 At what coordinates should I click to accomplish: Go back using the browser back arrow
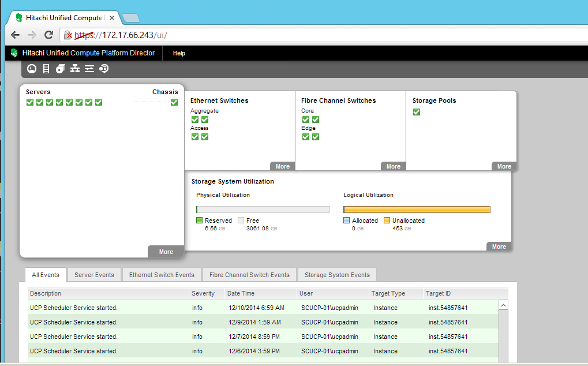pyautogui.click(x=16, y=35)
